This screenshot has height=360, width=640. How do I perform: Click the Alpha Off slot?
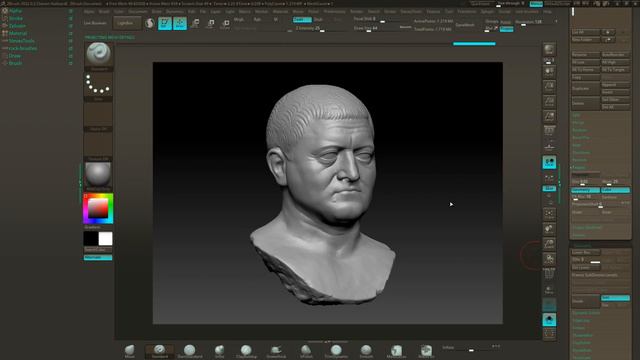[98, 116]
